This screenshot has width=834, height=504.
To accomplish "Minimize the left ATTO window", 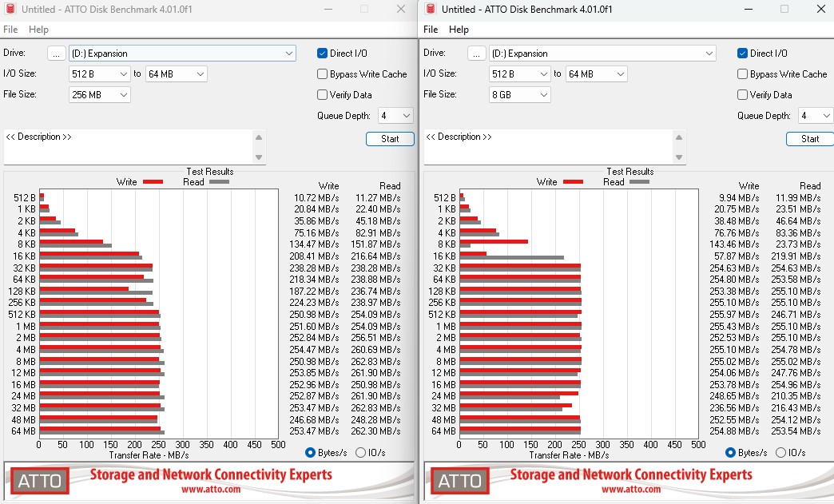I will tap(328, 9).
